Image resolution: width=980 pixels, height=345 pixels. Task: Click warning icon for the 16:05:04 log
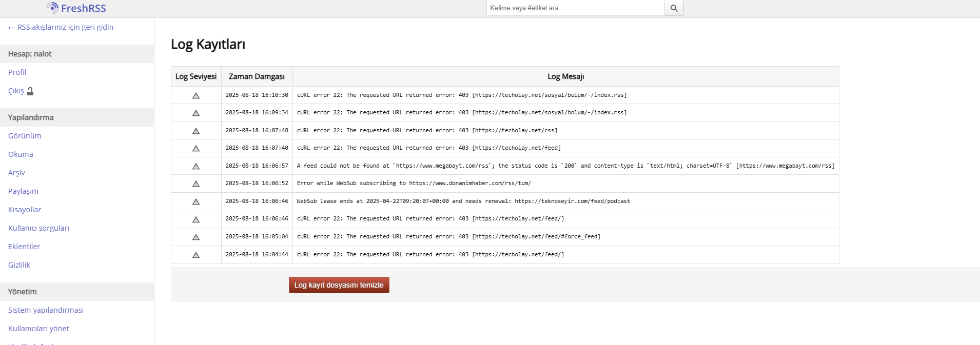tap(196, 237)
